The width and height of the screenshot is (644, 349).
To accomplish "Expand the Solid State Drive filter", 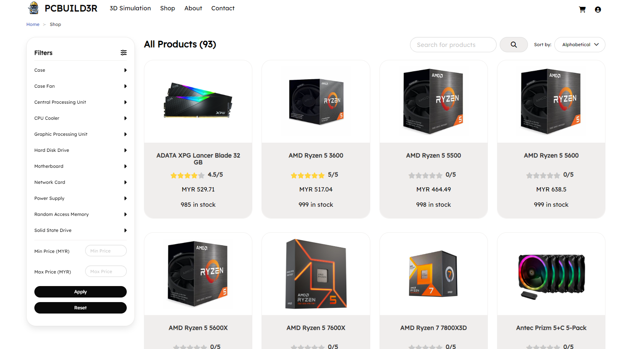I will (x=80, y=230).
